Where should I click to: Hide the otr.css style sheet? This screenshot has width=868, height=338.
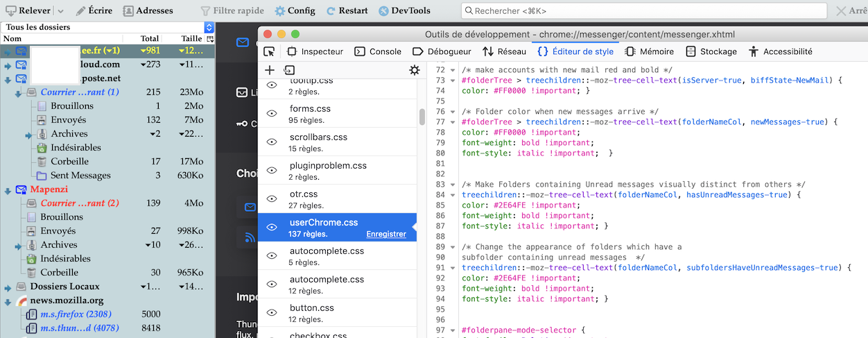[272, 198]
